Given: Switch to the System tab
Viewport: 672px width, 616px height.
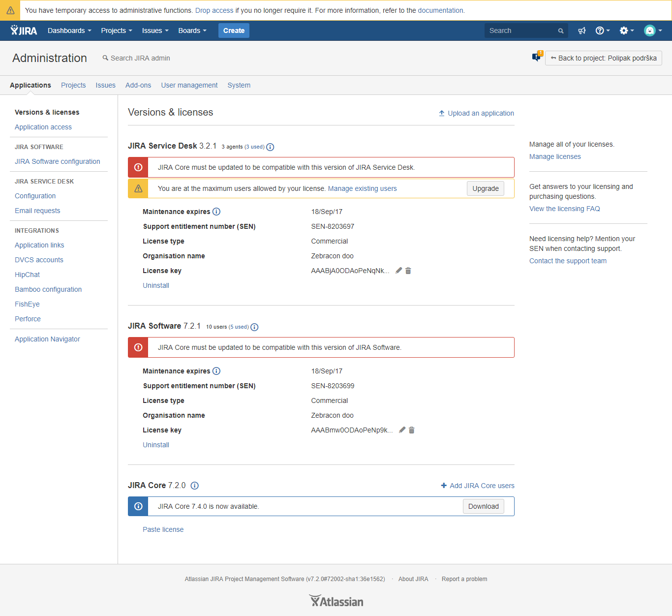Looking at the screenshot, I should point(239,85).
